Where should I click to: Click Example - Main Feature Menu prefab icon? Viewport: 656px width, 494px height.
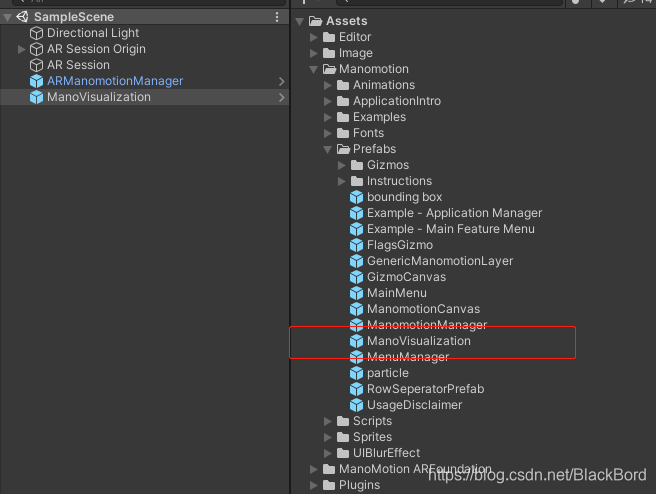[356, 229]
